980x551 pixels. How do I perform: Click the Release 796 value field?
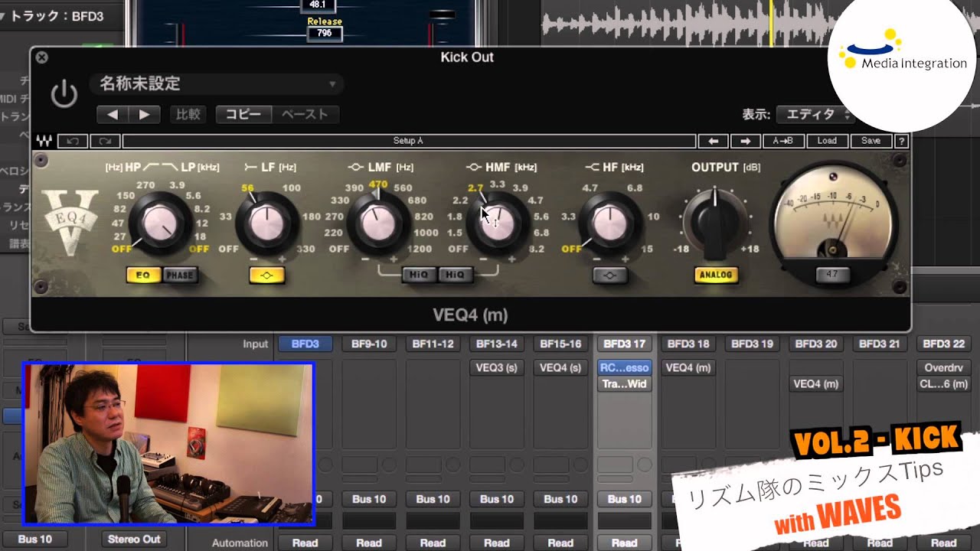coord(325,33)
